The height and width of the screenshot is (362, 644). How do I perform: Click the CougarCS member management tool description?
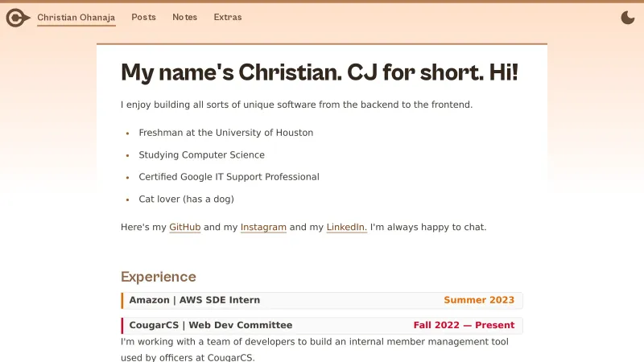314,349
